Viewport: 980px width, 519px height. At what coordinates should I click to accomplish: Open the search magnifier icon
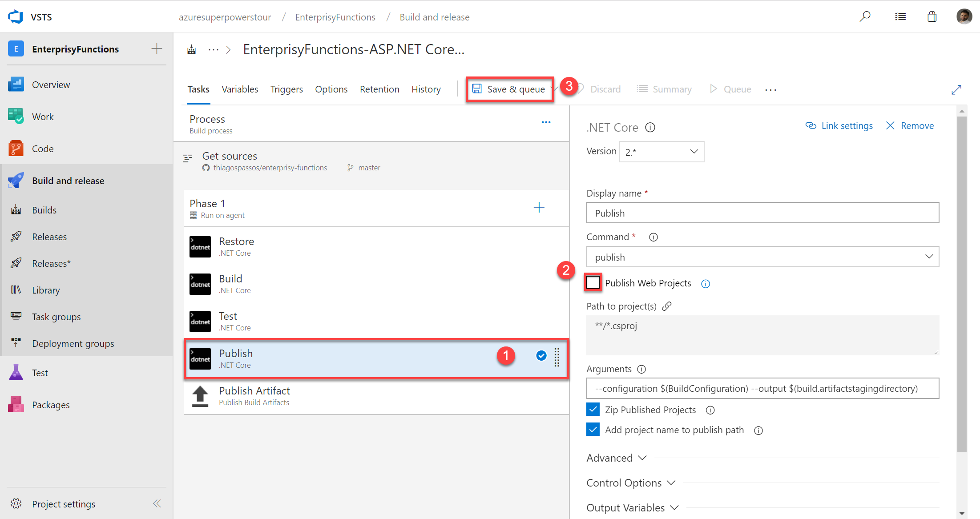(x=865, y=17)
